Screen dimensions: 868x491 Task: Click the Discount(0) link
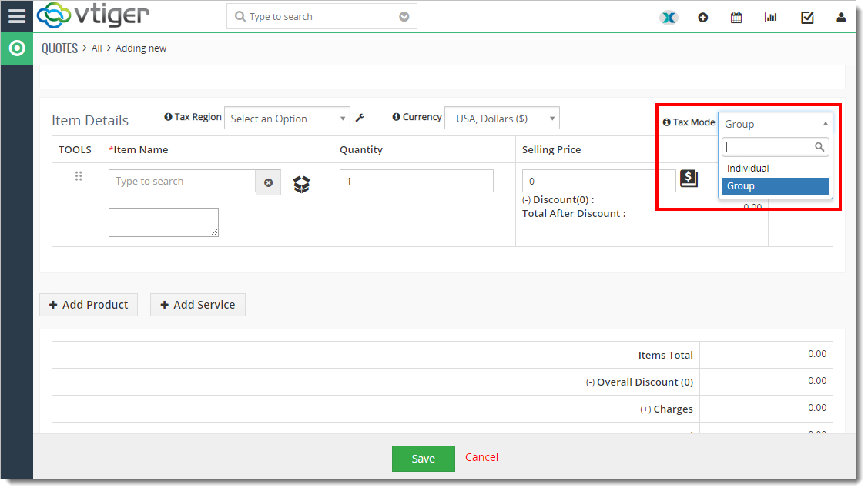560,199
